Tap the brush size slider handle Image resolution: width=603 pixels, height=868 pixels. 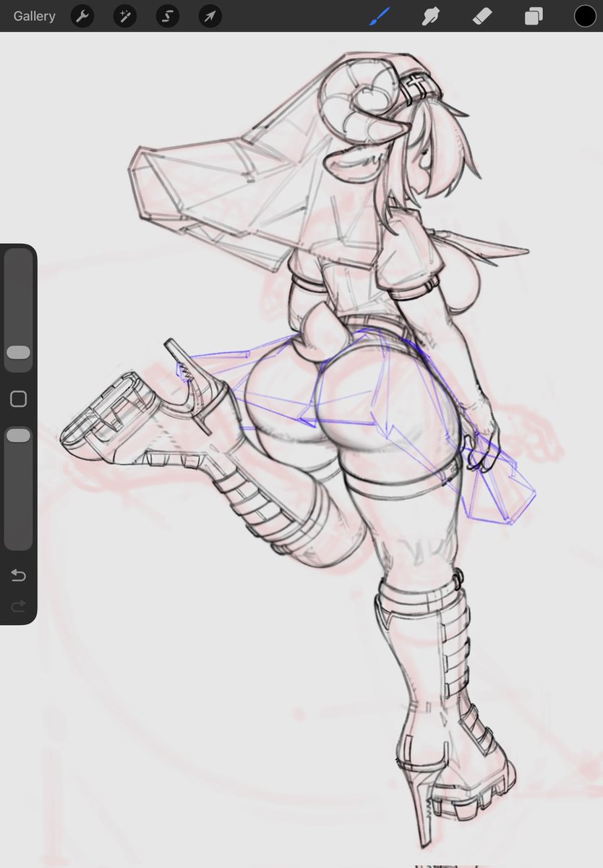[18, 352]
